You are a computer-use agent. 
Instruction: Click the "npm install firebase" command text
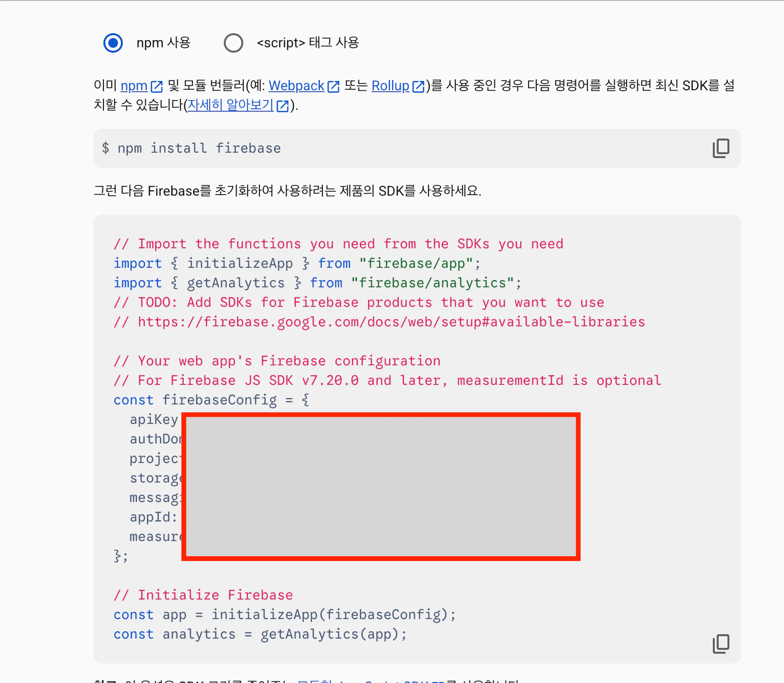coord(199,148)
